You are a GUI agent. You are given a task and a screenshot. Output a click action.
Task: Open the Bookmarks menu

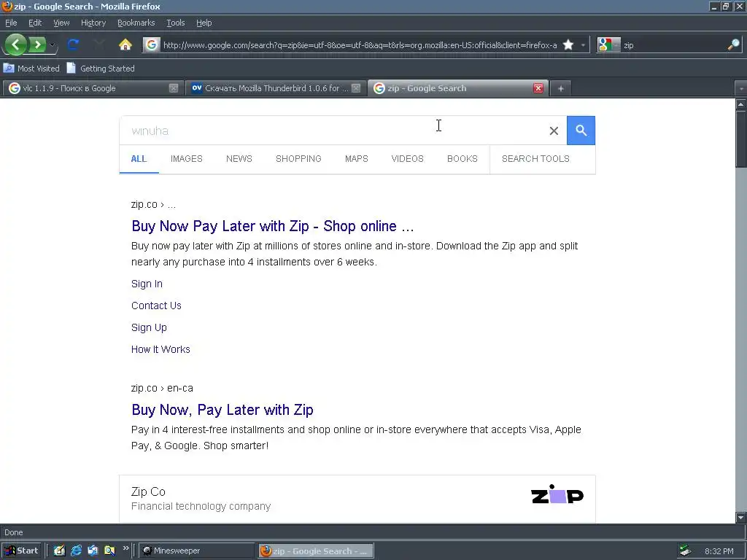(136, 23)
